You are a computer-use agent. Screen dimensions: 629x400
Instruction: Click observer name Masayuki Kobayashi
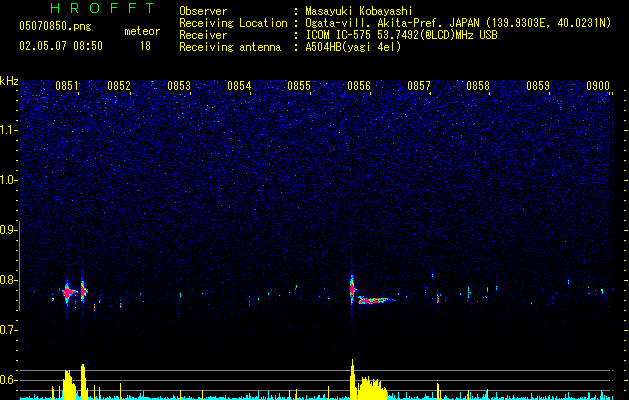(359, 11)
